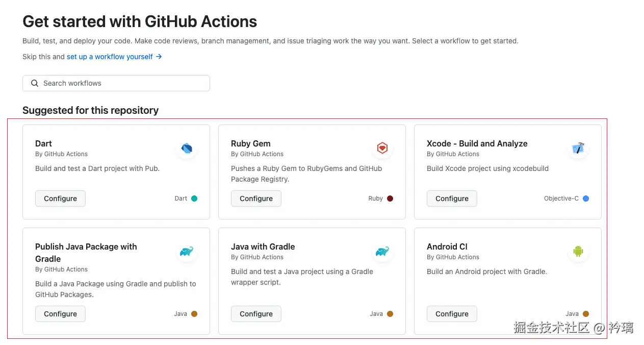Click the teal Dart language color dot
The image size is (644, 345).
pyautogui.click(x=194, y=199)
